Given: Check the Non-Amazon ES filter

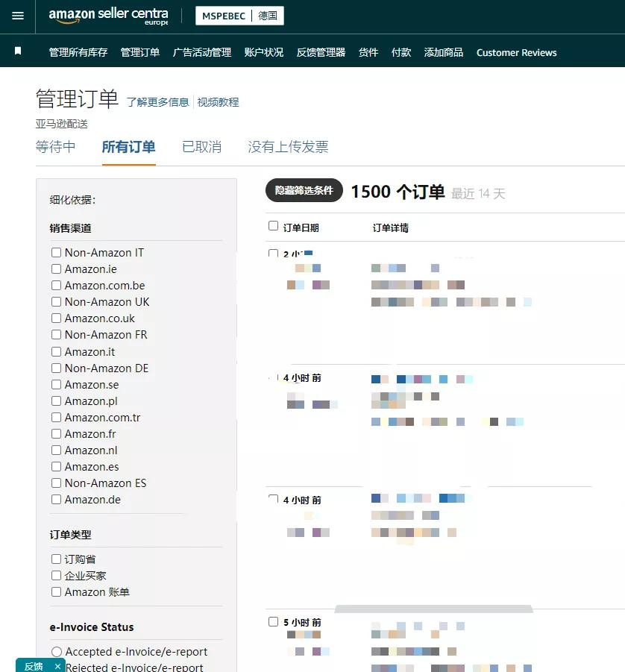Looking at the screenshot, I should coord(56,483).
